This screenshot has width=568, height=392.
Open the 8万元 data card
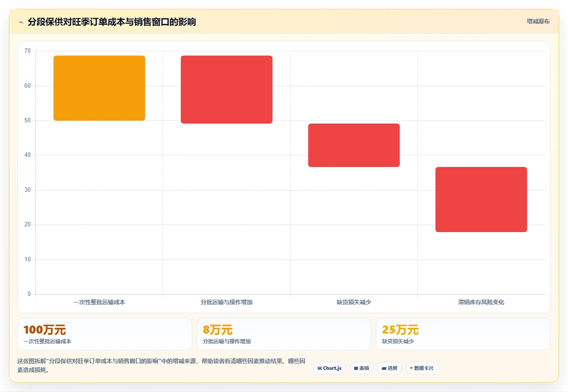tap(284, 334)
